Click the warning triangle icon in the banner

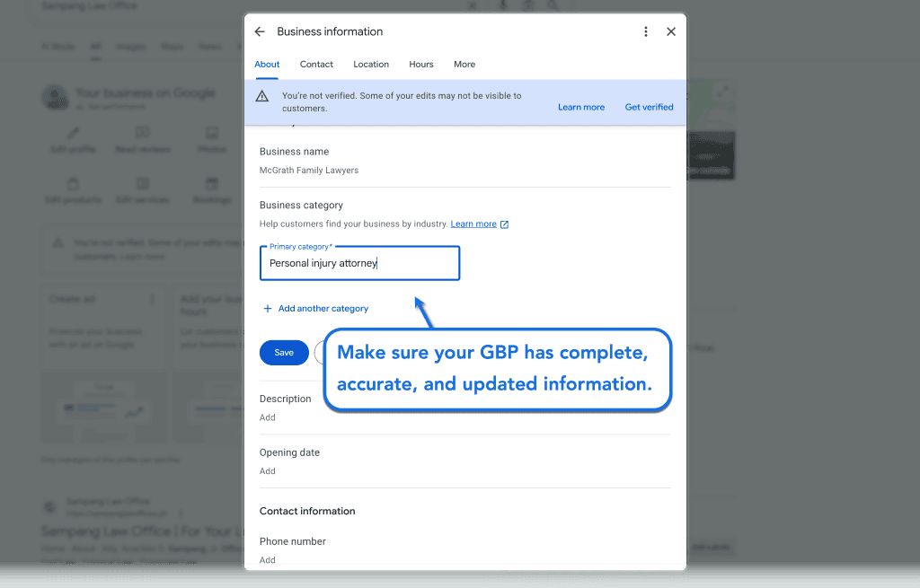pos(262,96)
